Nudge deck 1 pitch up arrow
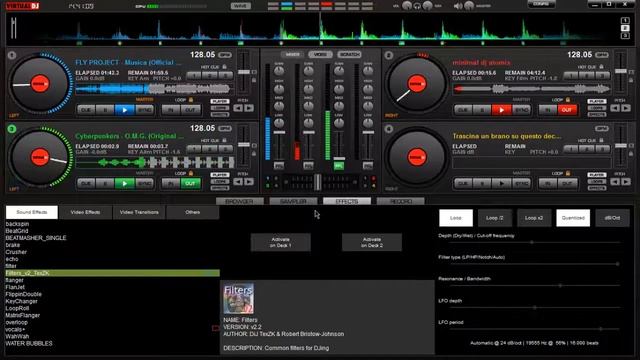The height and width of the screenshot is (360, 640). click(249, 108)
